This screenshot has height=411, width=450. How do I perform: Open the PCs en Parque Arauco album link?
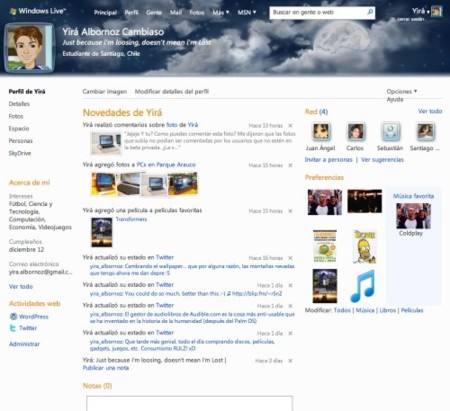(166, 165)
